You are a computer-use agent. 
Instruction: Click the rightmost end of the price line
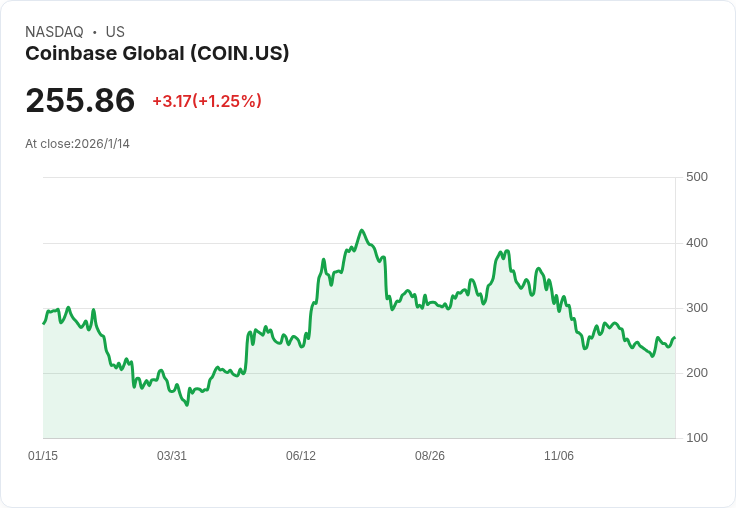click(674, 338)
